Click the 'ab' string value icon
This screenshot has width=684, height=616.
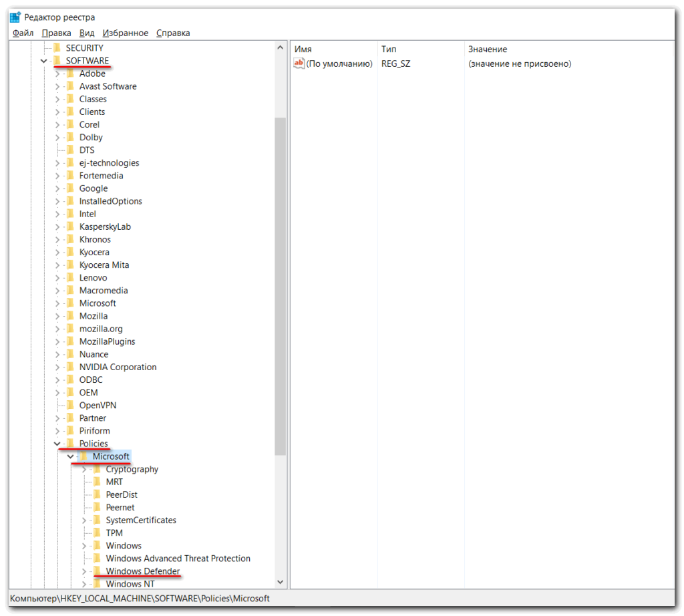299,63
